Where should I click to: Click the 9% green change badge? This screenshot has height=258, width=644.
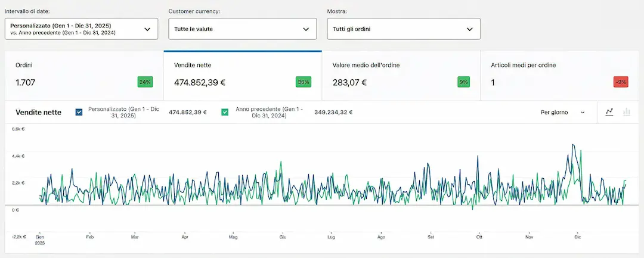click(x=463, y=82)
